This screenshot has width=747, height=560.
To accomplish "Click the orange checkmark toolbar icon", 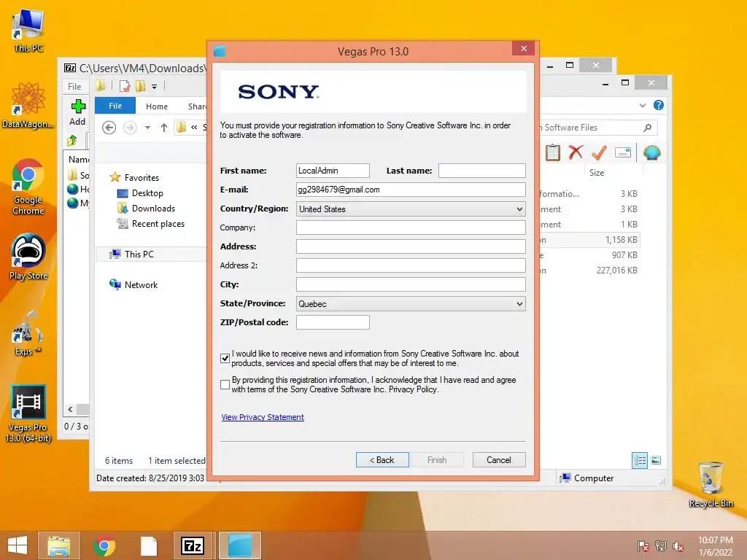I will tap(599, 152).
